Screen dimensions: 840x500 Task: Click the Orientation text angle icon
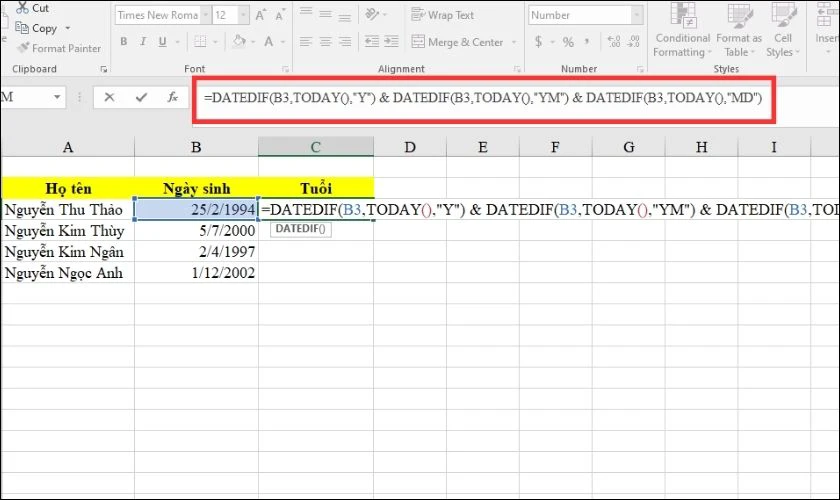pos(372,13)
